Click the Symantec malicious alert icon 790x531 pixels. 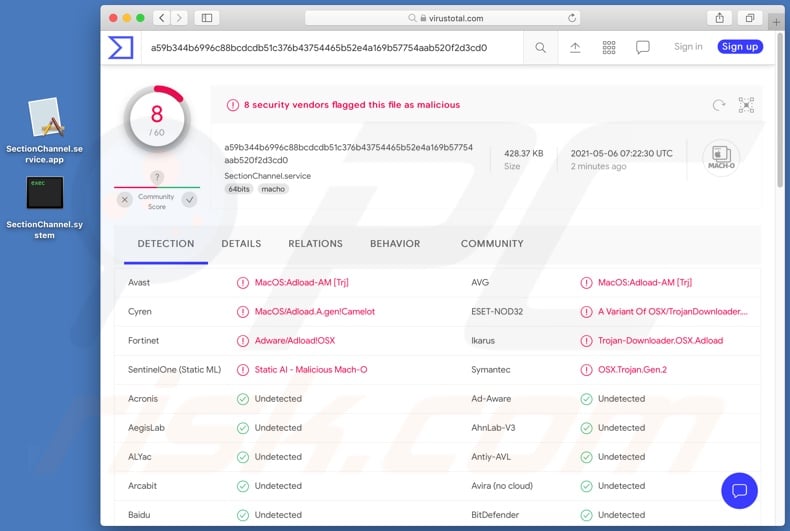[x=586, y=370]
